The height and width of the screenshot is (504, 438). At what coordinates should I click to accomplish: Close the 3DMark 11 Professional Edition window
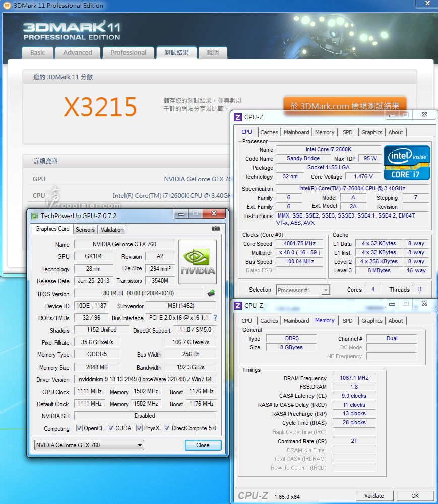[x=427, y=3]
